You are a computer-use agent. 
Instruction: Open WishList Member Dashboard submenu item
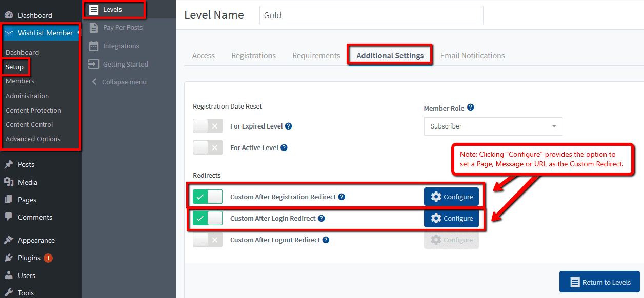tap(22, 52)
